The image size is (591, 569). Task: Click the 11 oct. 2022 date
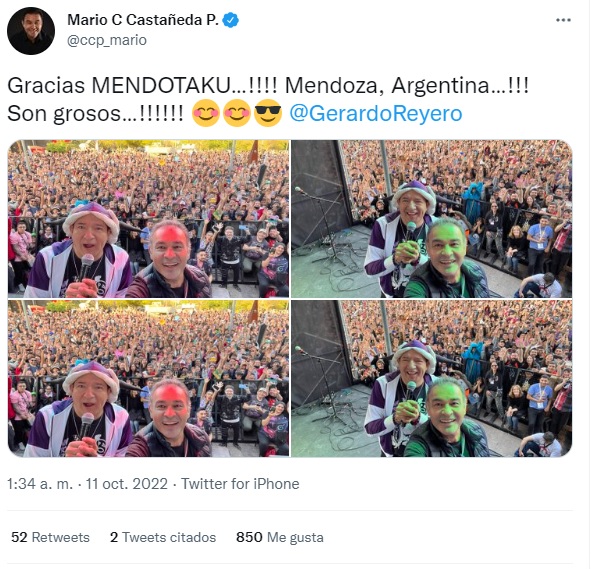[x=127, y=484]
